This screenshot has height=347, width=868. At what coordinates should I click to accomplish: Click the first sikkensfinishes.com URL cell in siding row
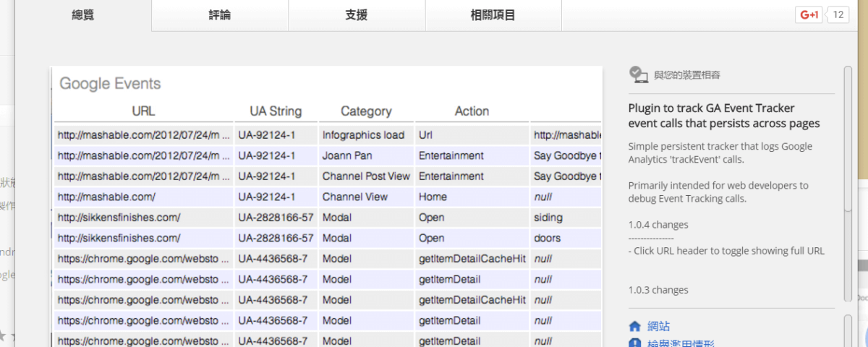[143, 218]
